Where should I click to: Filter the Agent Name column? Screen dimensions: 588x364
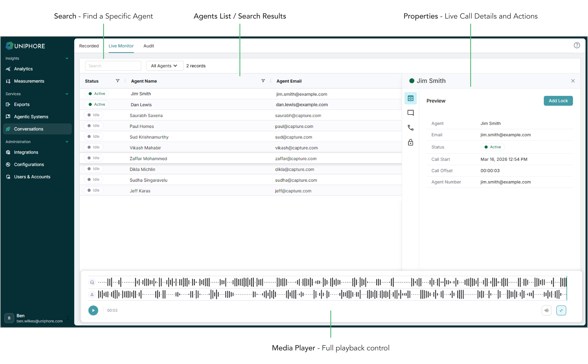[x=263, y=81]
